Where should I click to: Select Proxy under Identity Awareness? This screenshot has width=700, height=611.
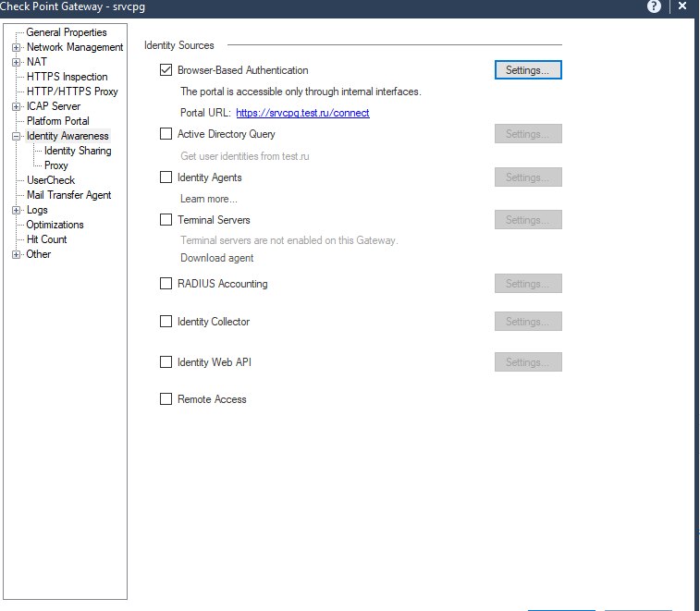[x=56, y=165]
